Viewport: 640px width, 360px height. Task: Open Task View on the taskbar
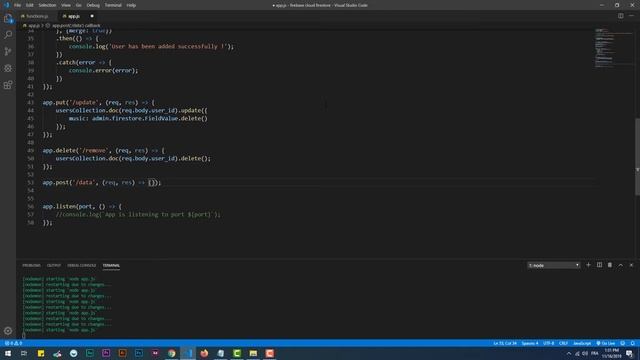click(24, 353)
